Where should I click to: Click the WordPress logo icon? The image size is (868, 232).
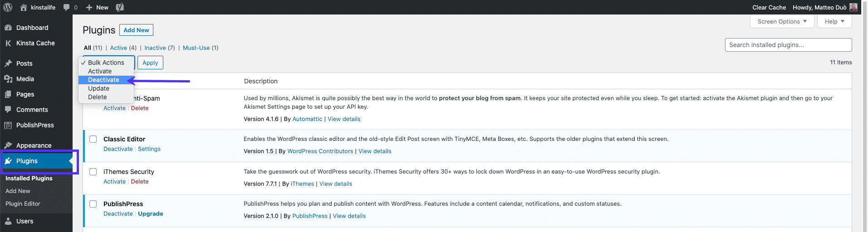(8, 7)
